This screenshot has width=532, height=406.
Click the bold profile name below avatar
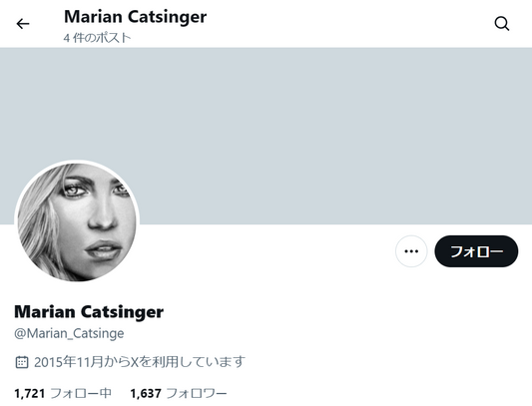89,311
